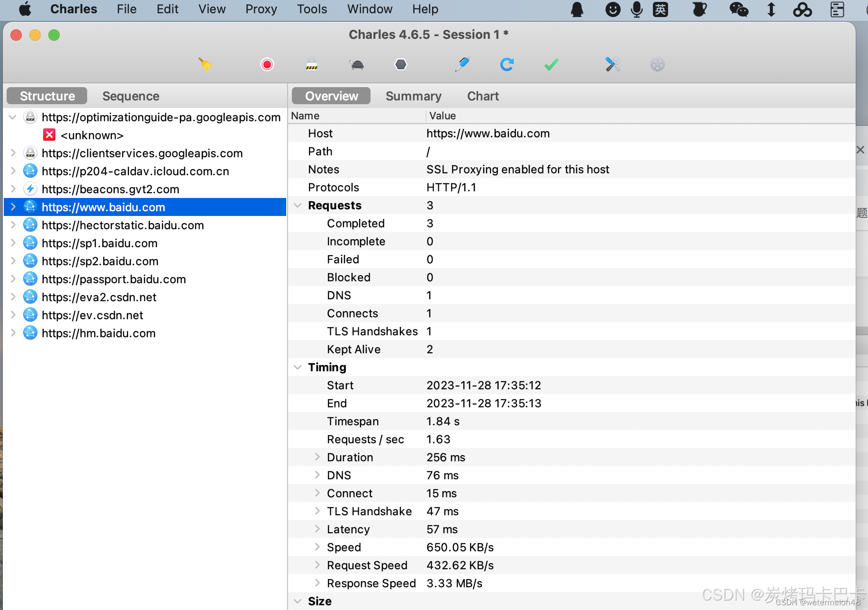The height and width of the screenshot is (610, 868).
Task: Open the File menu
Action: [x=127, y=9]
